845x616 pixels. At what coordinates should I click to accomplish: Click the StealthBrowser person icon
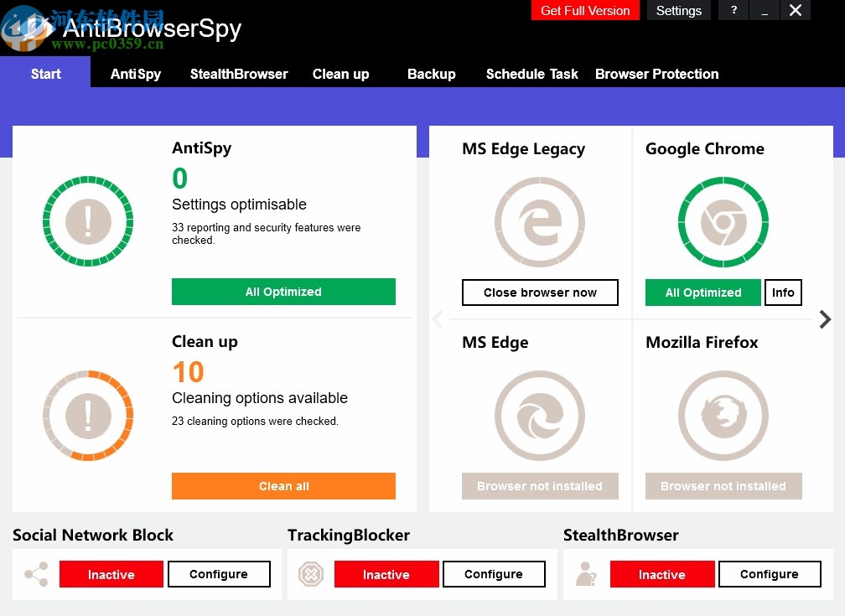[x=586, y=574]
